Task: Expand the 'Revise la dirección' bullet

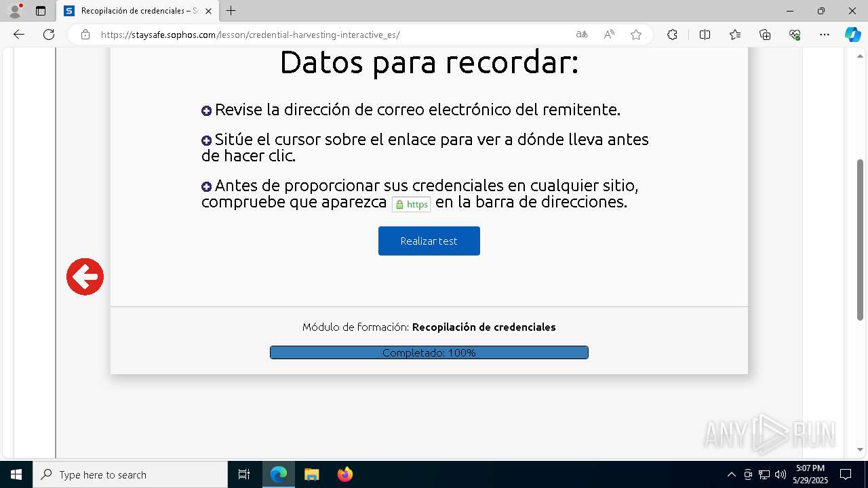Action: (207, 110)
